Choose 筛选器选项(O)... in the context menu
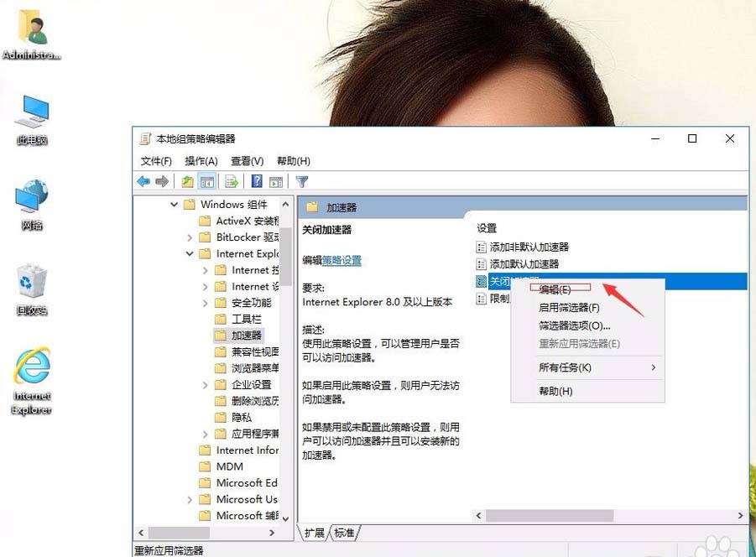The width and height of the screenshot is (756, 557). coord(587,325)
